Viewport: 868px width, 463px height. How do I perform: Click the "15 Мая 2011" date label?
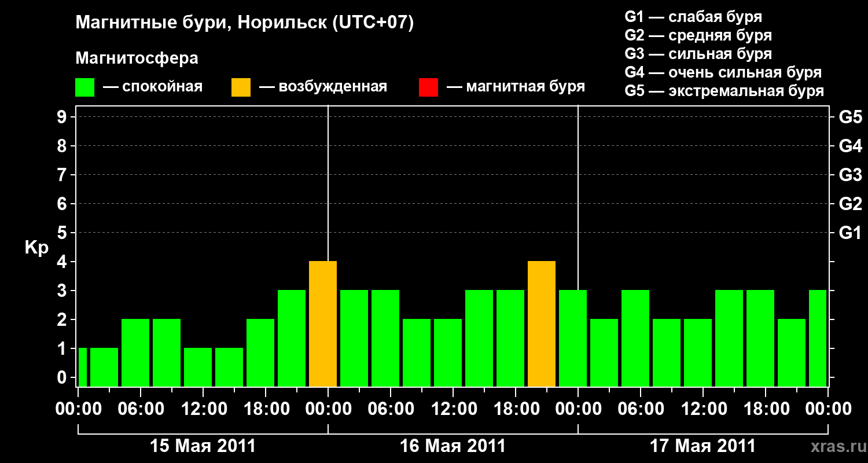(203, 446)
